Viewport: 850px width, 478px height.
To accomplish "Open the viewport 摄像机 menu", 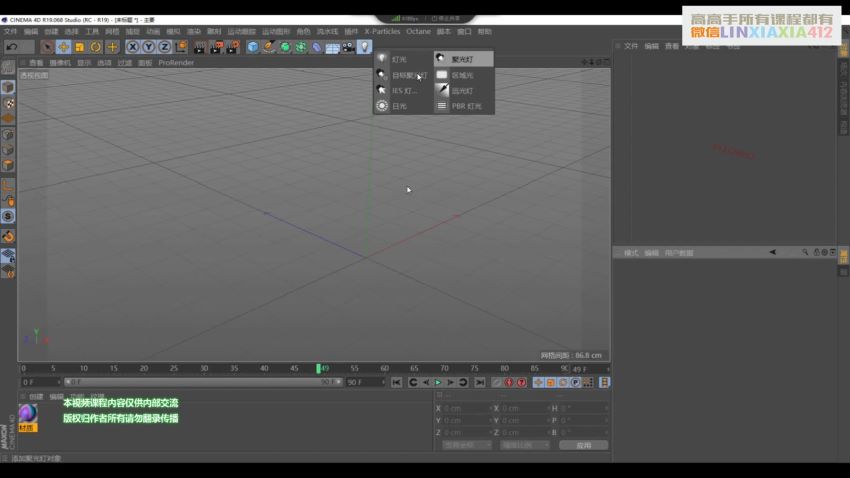I will (x=60, y=63).
